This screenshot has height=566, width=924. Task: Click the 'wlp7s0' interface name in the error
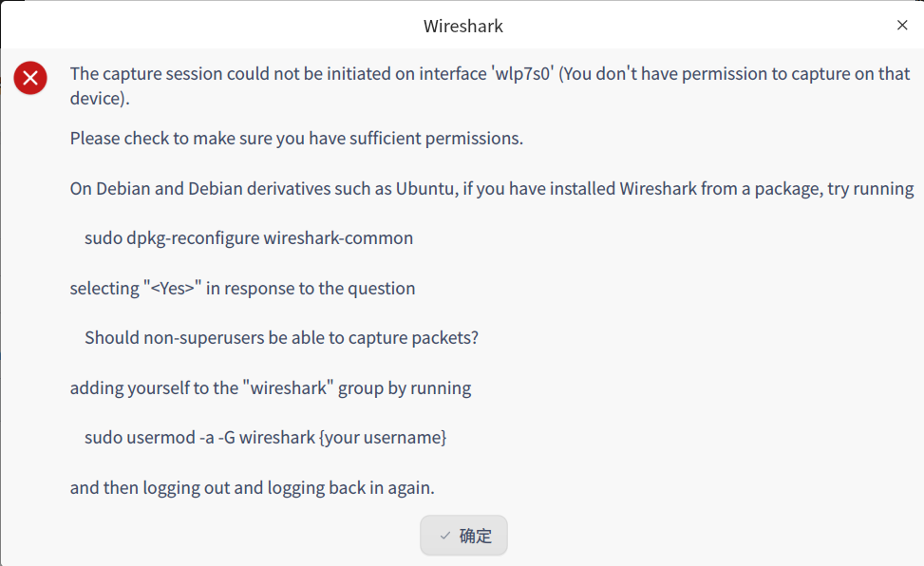coord(522,74)
